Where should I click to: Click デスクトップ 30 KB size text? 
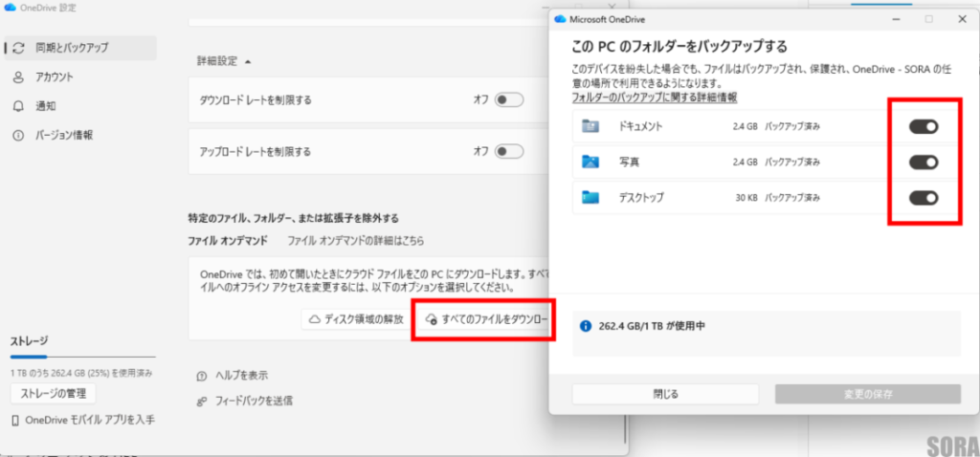click(x=746, y=198)
